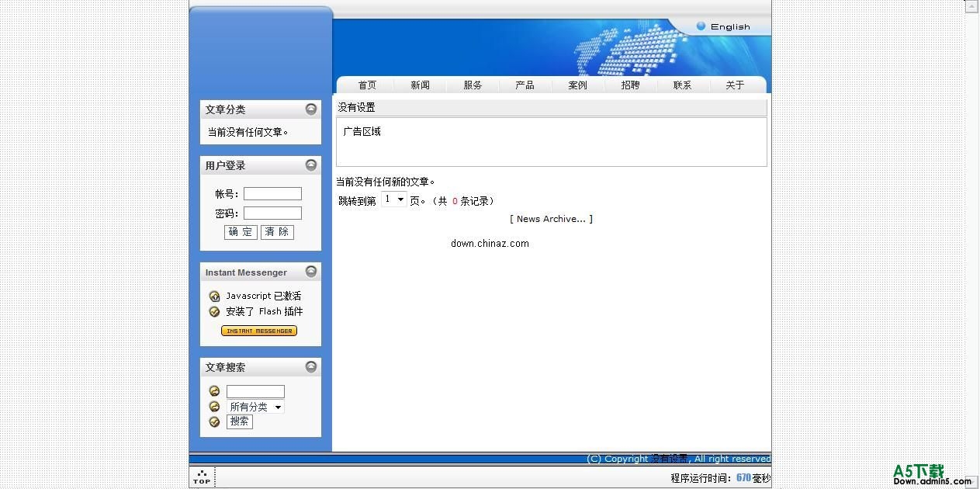
Task: Click the TOP back-to-top icon
Action: pos(203,474)
